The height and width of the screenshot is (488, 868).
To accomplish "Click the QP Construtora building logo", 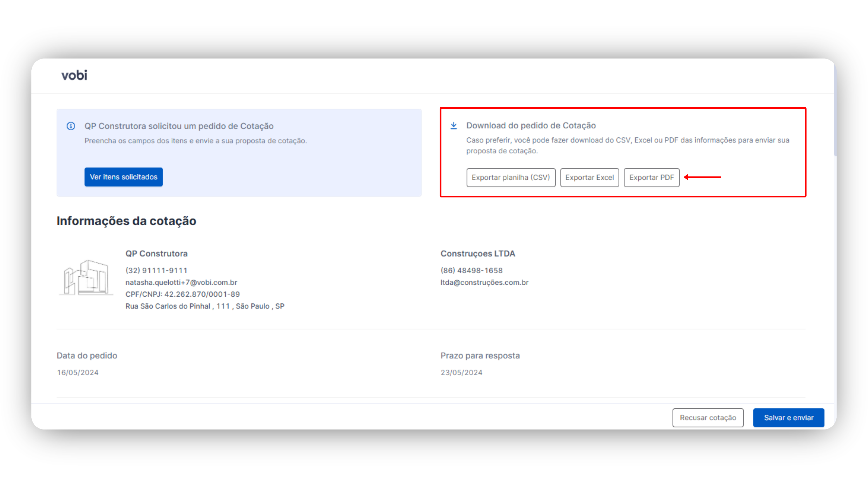I will point(86,277).
